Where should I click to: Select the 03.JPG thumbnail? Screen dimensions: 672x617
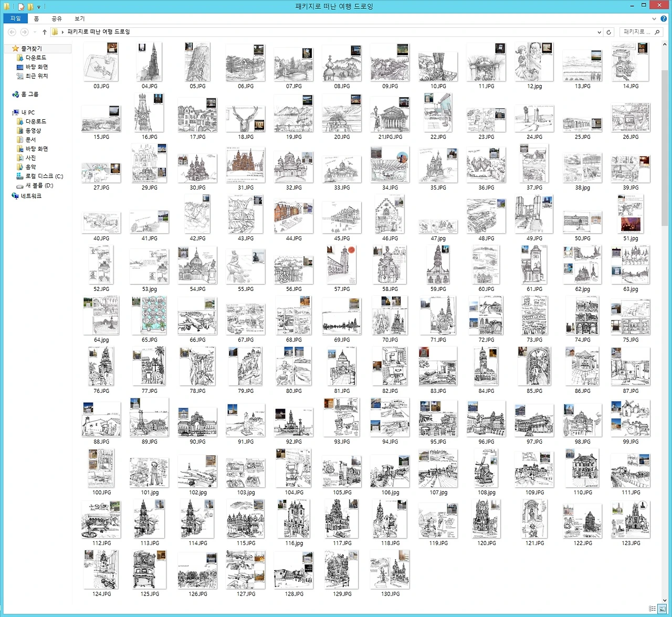[101, 62]
